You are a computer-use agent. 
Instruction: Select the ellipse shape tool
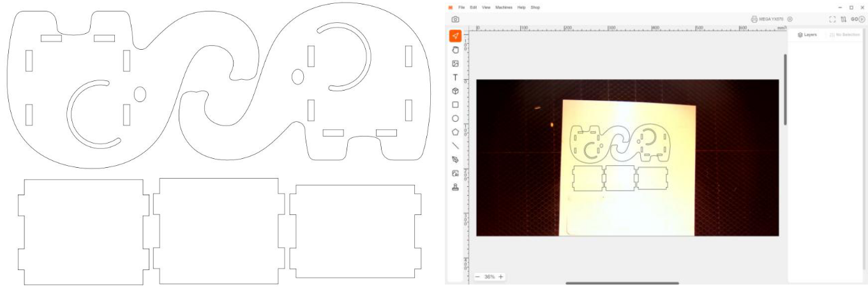(x=455, y=118)
